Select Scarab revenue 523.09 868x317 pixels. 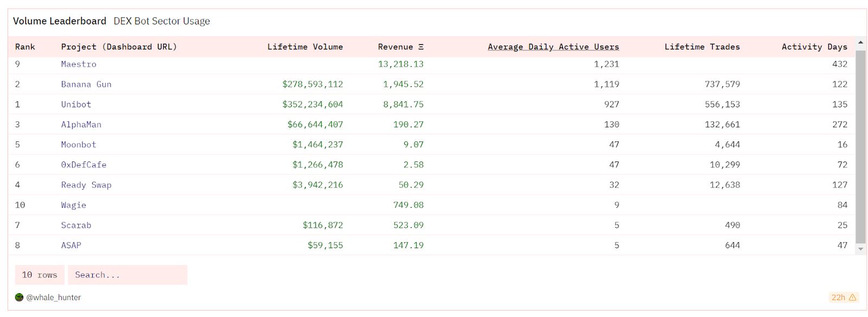click(409, 225)
